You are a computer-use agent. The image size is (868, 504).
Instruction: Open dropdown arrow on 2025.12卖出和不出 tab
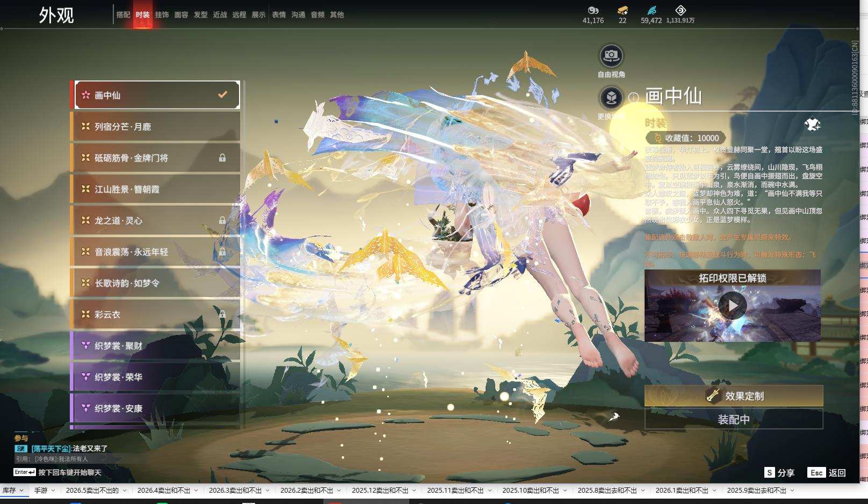pos(414,491)
